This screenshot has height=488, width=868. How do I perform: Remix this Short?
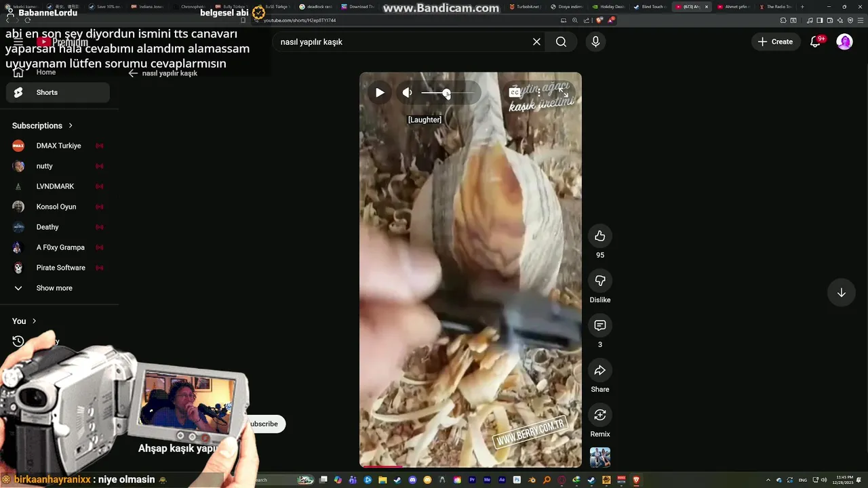[600, 415]
